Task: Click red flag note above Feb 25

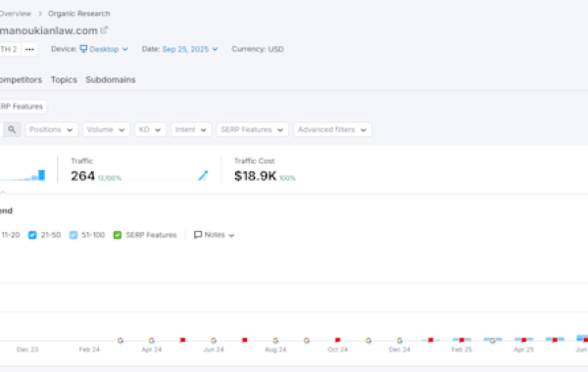Action: click(462, 340)
